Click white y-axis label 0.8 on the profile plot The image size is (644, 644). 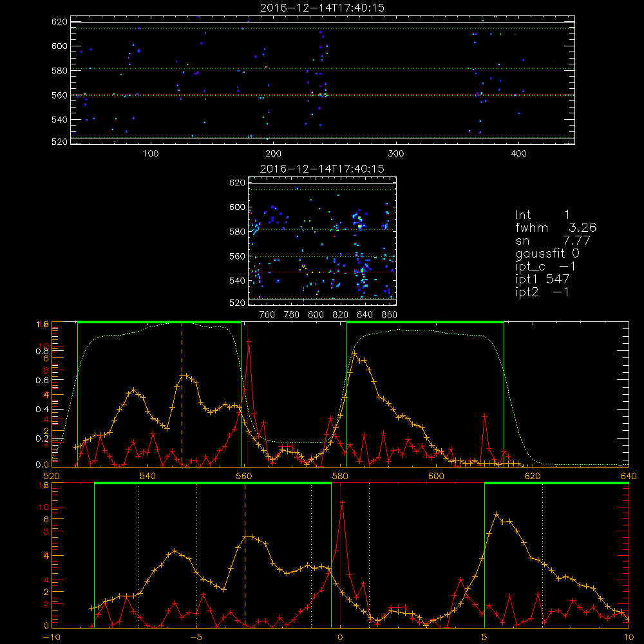pyautogui.click(x=43, y=351)
